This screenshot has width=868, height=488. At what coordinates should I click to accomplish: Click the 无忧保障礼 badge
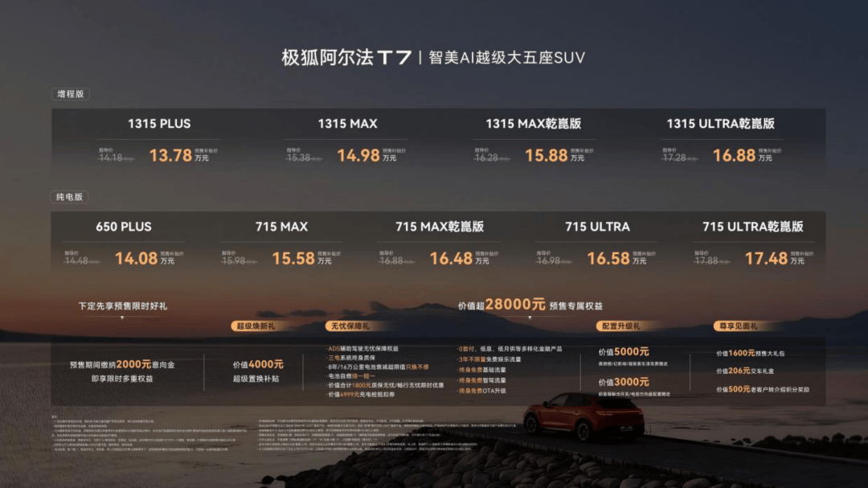coord(350,326)
